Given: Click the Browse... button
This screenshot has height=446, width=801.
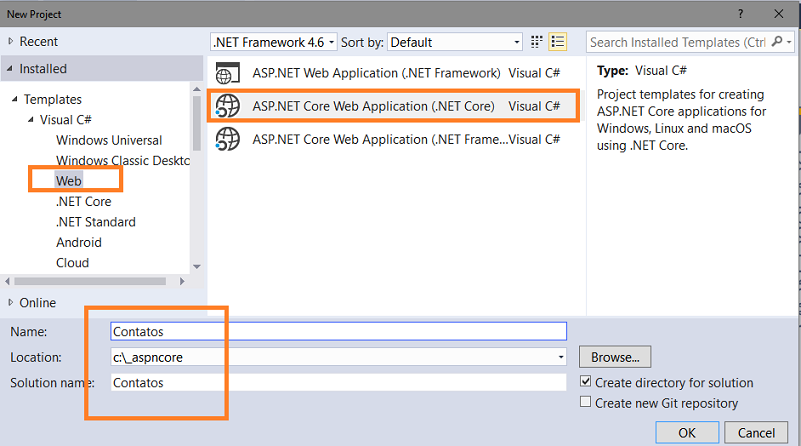Looking at the screenshot, I should [615, 357].
